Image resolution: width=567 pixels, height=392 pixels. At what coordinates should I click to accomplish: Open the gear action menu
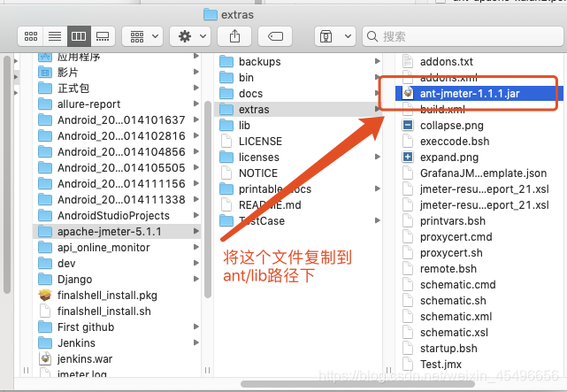pos(190,36)
